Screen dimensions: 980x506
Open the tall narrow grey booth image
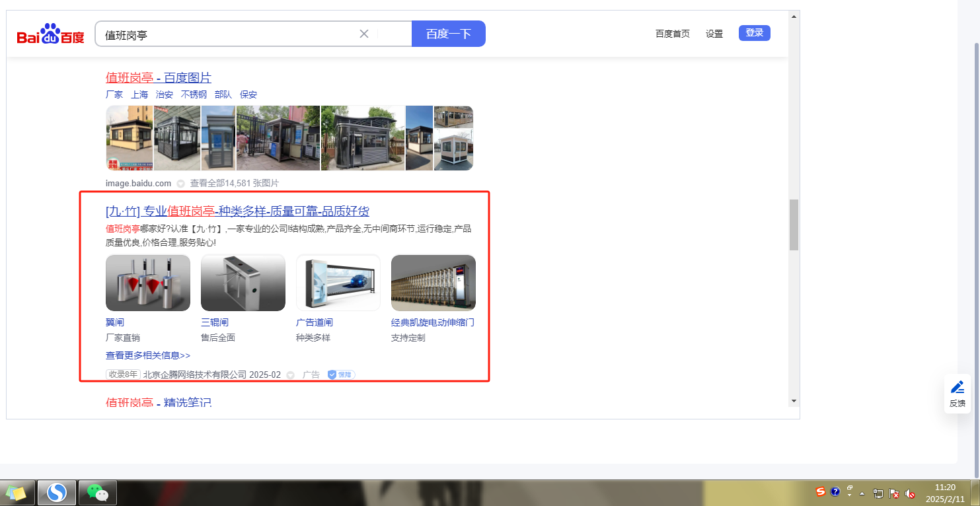pyautogui.click(x=218, y=138)
